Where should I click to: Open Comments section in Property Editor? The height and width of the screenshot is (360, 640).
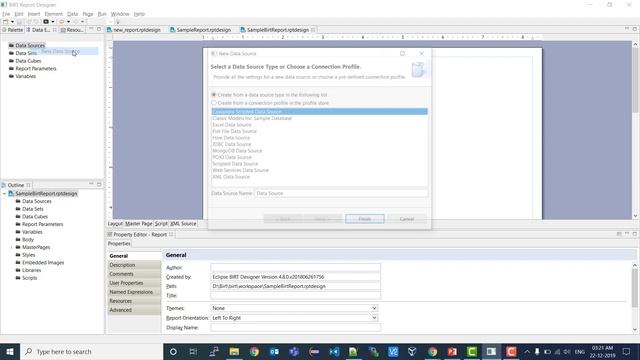coord(134,274)
